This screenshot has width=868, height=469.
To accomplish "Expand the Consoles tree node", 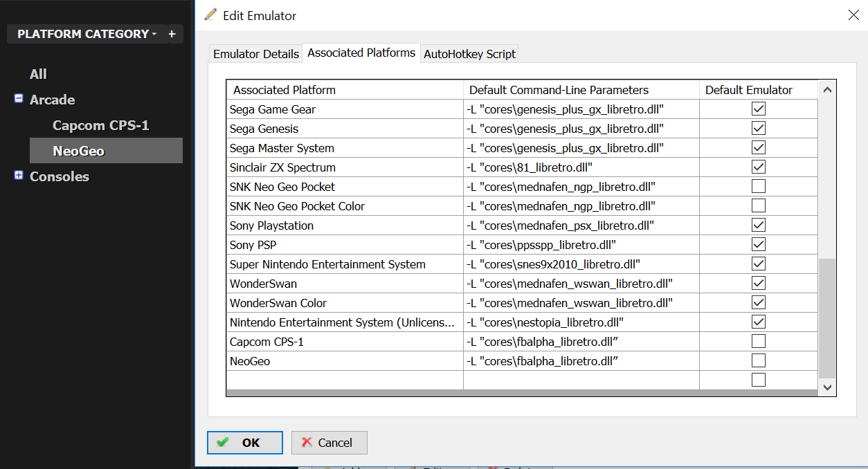I will click(x=19, y=176).
